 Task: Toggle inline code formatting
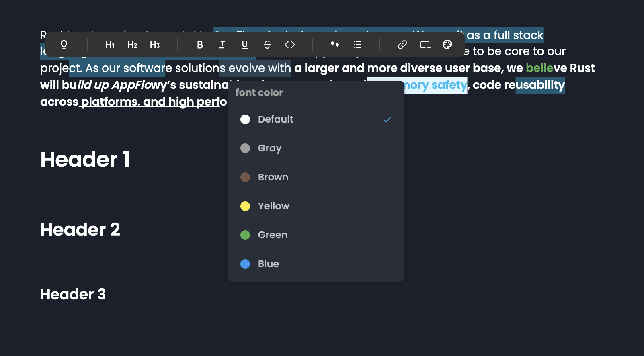point(290,45)
